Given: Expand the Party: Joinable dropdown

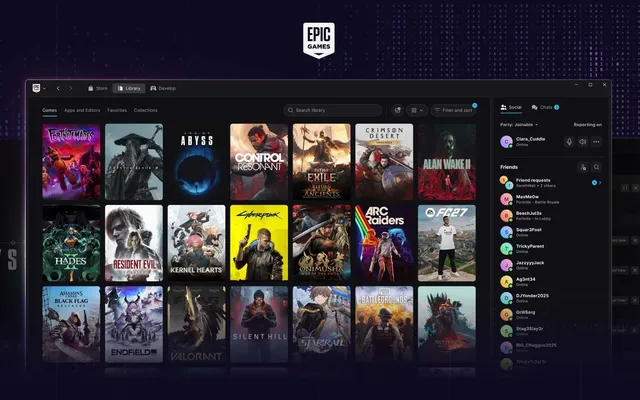Looking at the screenshot, I should (519, 124).
